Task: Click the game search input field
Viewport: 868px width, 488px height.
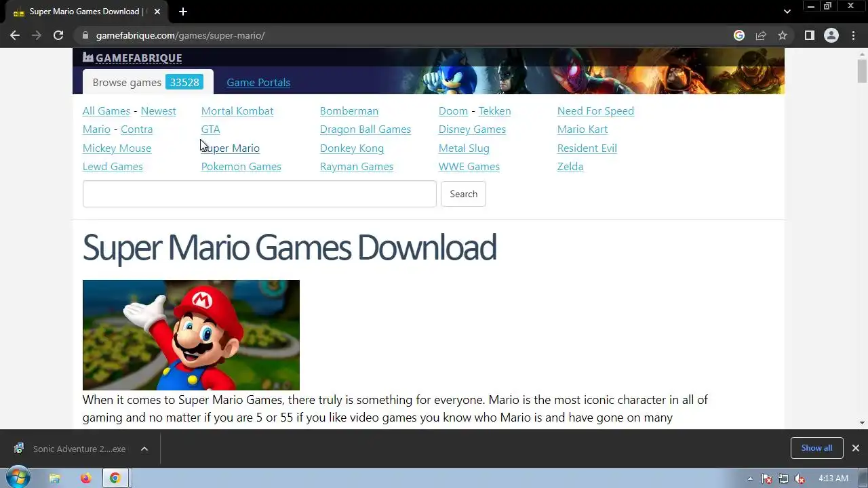Action: pos(260,194)
